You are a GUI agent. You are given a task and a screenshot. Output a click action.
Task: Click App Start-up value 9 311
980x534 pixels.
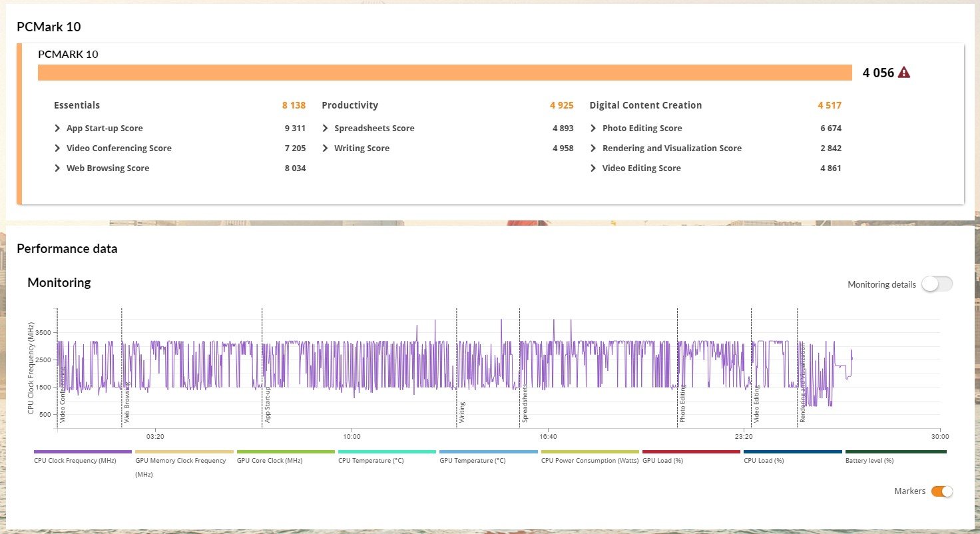point(295,129)
